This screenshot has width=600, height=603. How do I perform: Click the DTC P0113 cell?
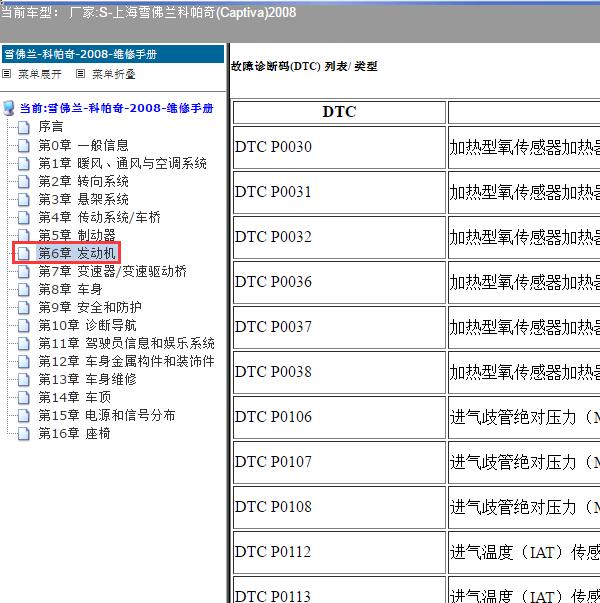[x=339, y=590]
